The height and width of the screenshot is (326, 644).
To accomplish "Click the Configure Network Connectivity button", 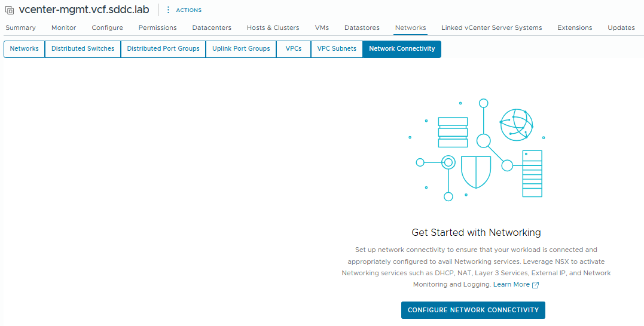I will [473, 310].
